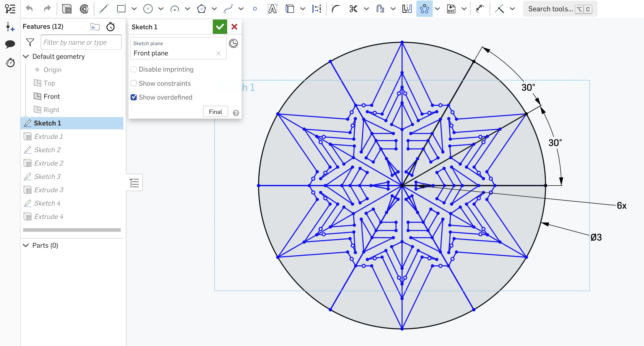The width and height of the screenshot is (644, 346).
Task: Click the Final button
Action: pos(215,112)
